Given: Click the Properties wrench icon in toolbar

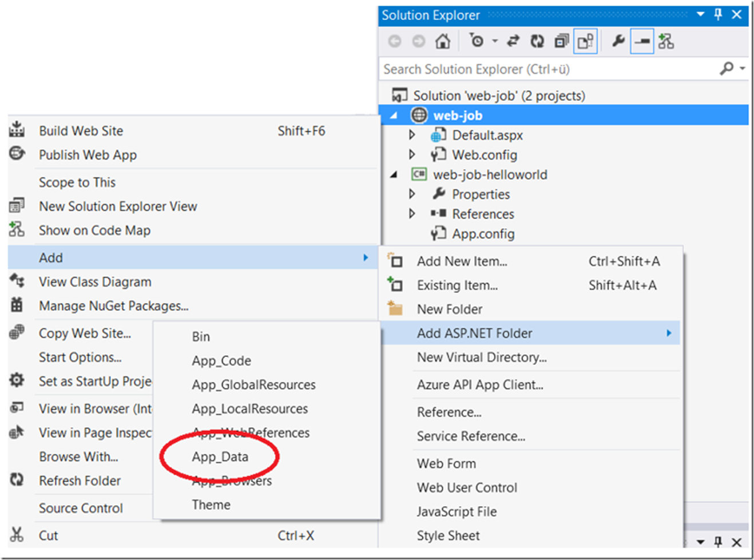Looking at the screenshot, I should (x=618, y=41).
